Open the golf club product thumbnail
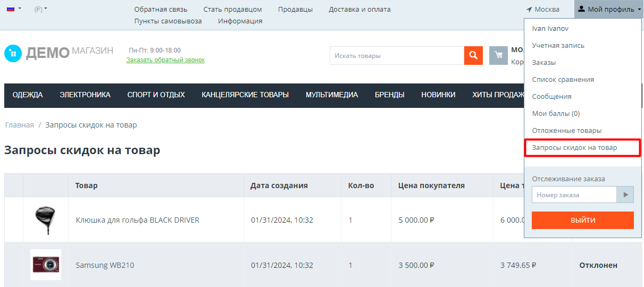The height and width of the screenshot is (287, 644). (x=45, y=220)
